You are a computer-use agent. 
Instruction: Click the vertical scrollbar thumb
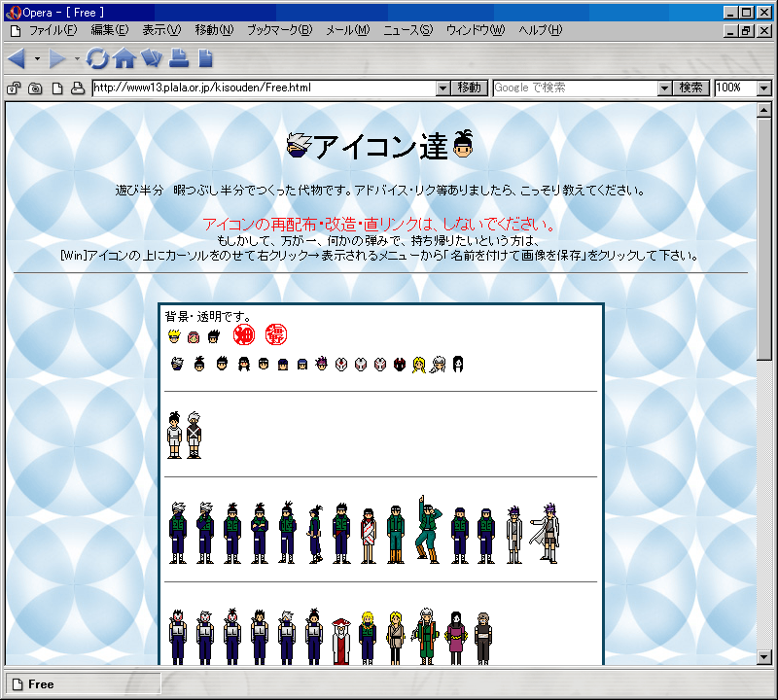pos(764,239)
